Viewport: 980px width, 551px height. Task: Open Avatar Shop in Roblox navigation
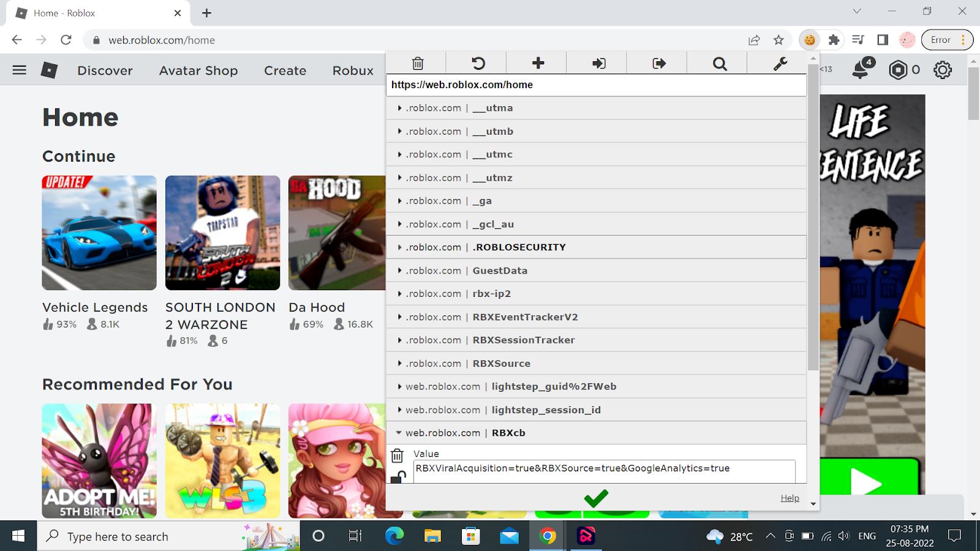point(198,70)
